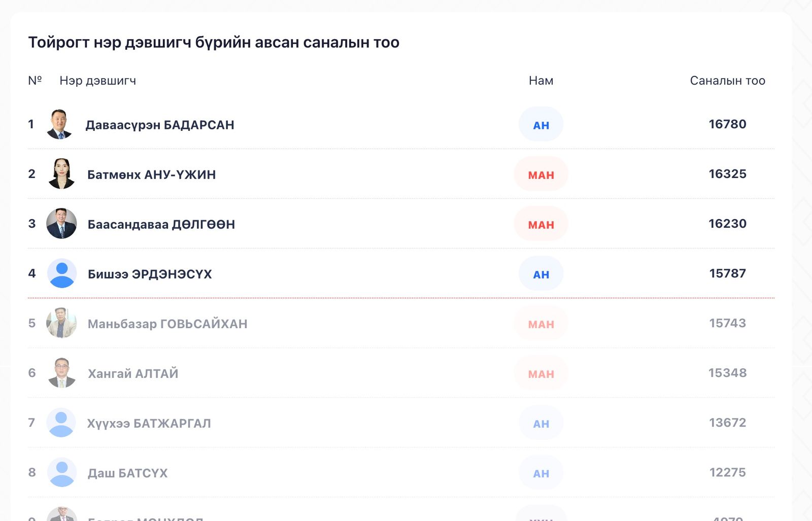Click the avatar icon for Хүүхээ БАТЖАРГАЛ
The width and height of the screenshot is (812, 521).
tap(60, 423)
